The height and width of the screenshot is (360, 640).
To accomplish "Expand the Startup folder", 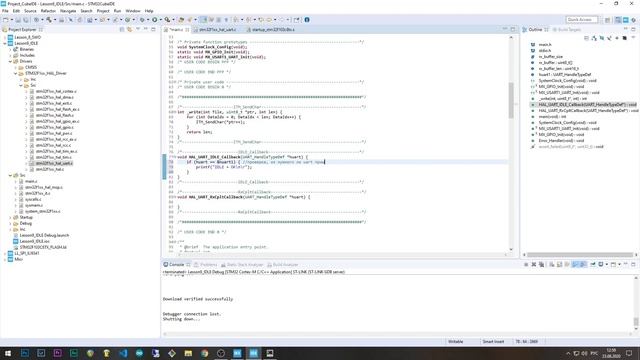I will click(x=10, y=218).
